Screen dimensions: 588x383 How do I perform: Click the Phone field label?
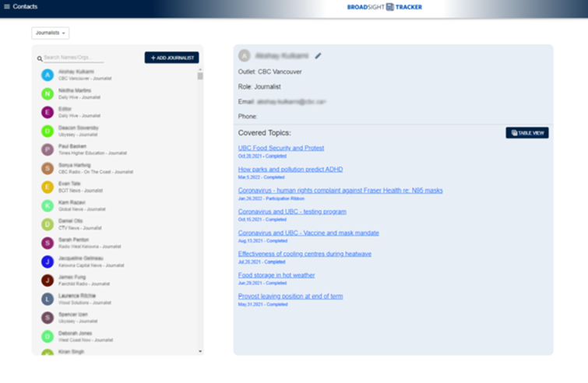[248, 117]
